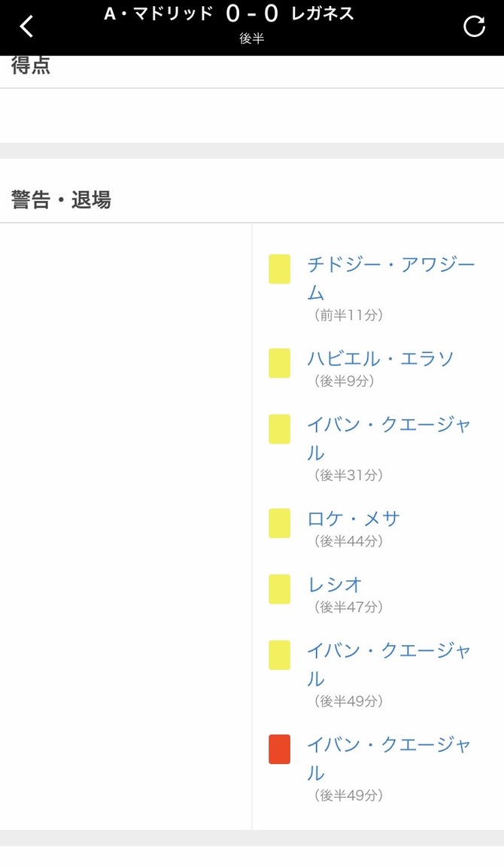Image resolution: width=504 pixels, height=867 pixels.
Task: Open the ハビエル・エラソ player link
Action: click(380, 359)
